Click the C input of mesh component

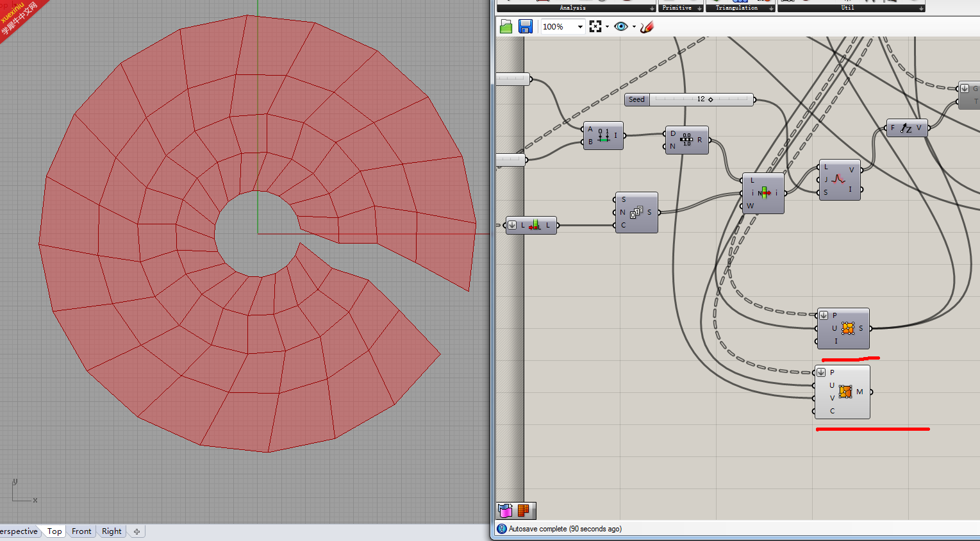pos(833,411)
